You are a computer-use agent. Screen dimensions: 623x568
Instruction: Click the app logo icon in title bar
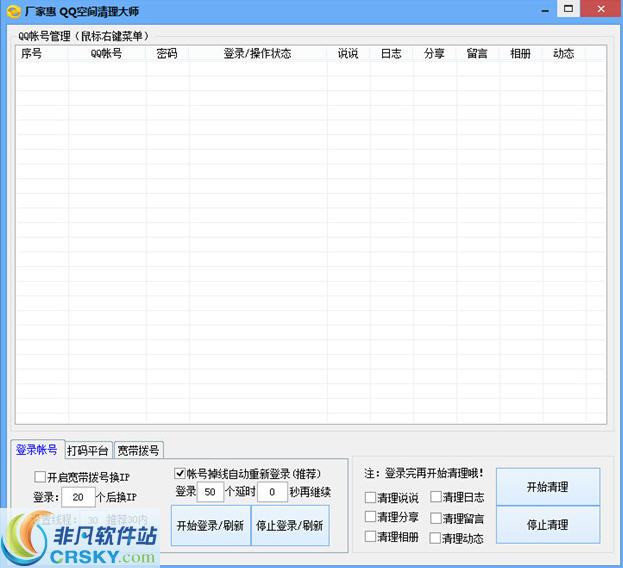pos(14,12)
